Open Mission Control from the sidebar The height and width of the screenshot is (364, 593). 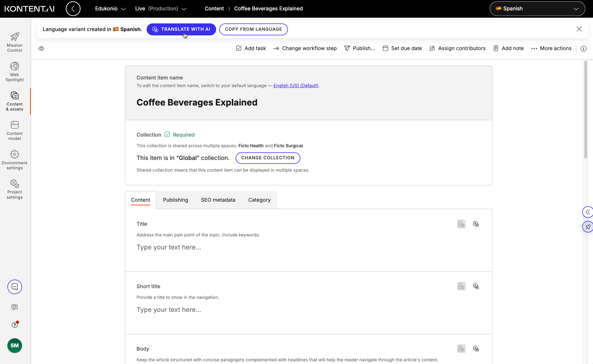click(x=14, y=41)
